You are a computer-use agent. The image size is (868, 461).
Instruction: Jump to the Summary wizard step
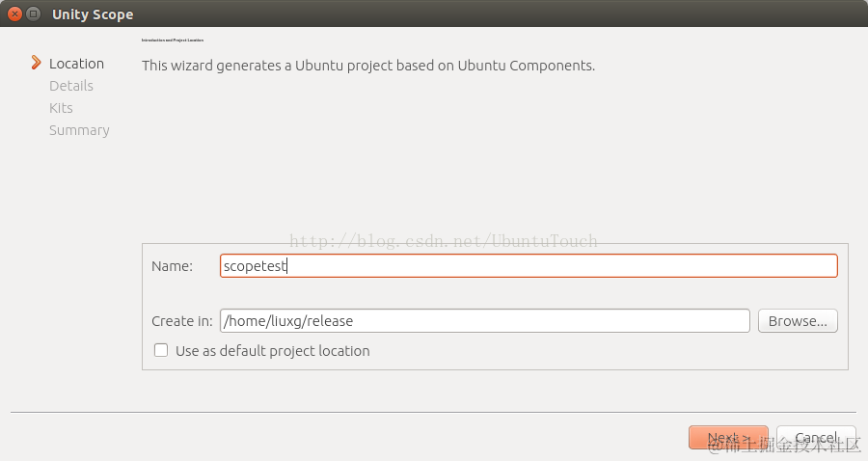click(x=79, y=130)
